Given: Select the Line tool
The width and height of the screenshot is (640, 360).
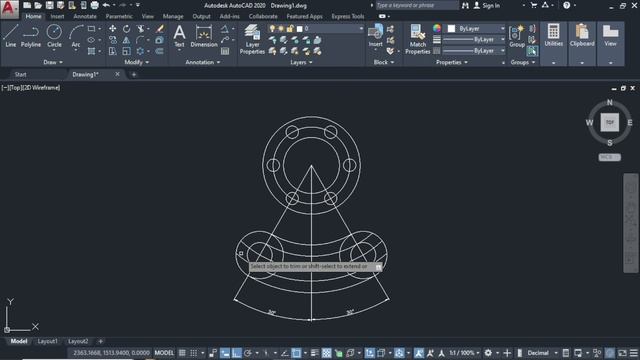Looking at the screenshot, I should pyautogui.click(x=11, y=36).
